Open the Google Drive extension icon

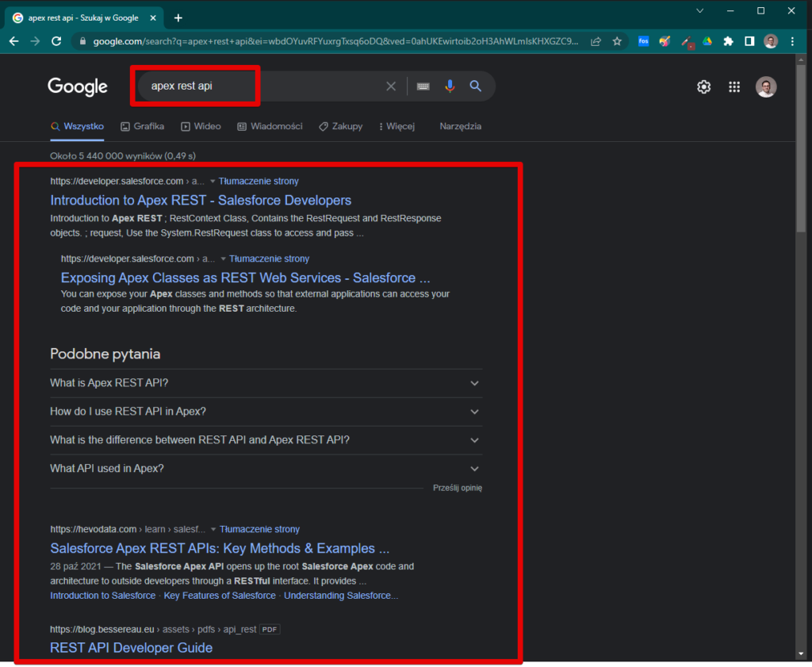(707, 41)
